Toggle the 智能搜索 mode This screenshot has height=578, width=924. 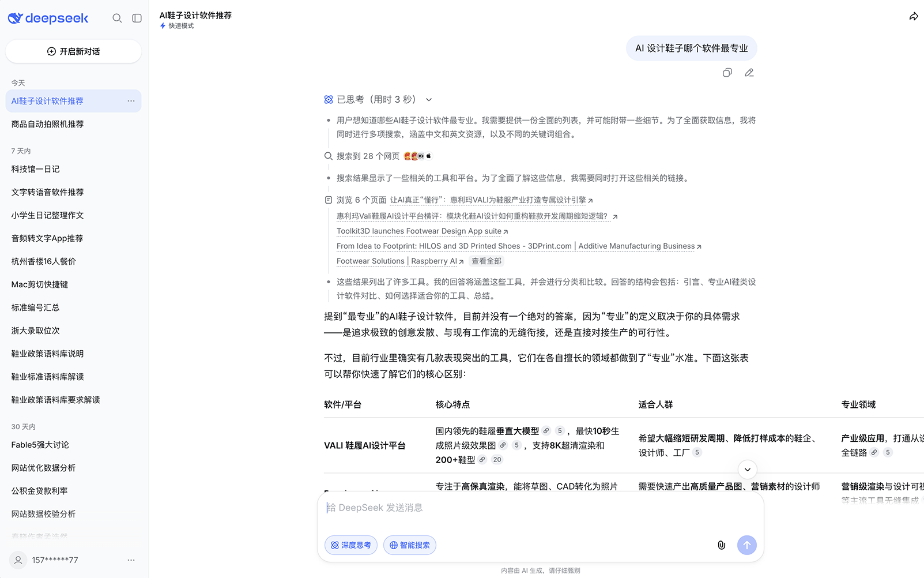coord(410,545)
